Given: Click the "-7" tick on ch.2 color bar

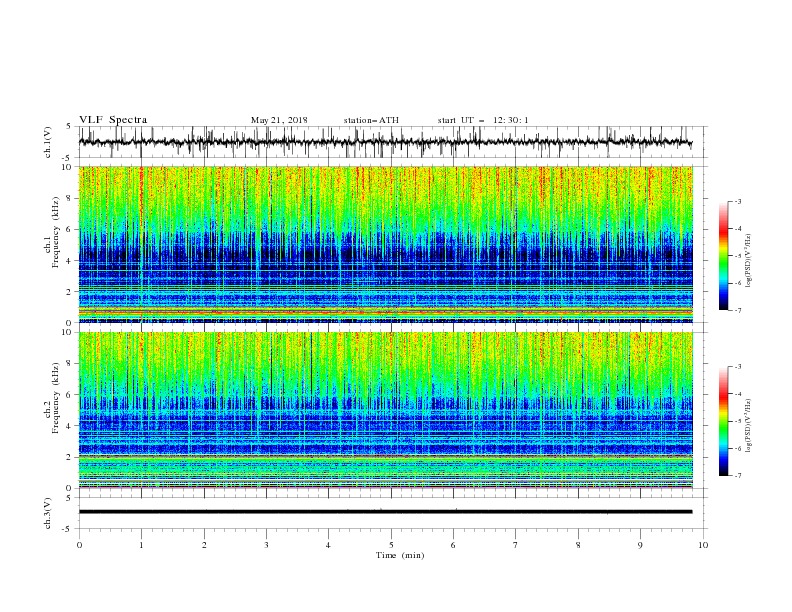Looking at the screenshot, I should (738, 476).
